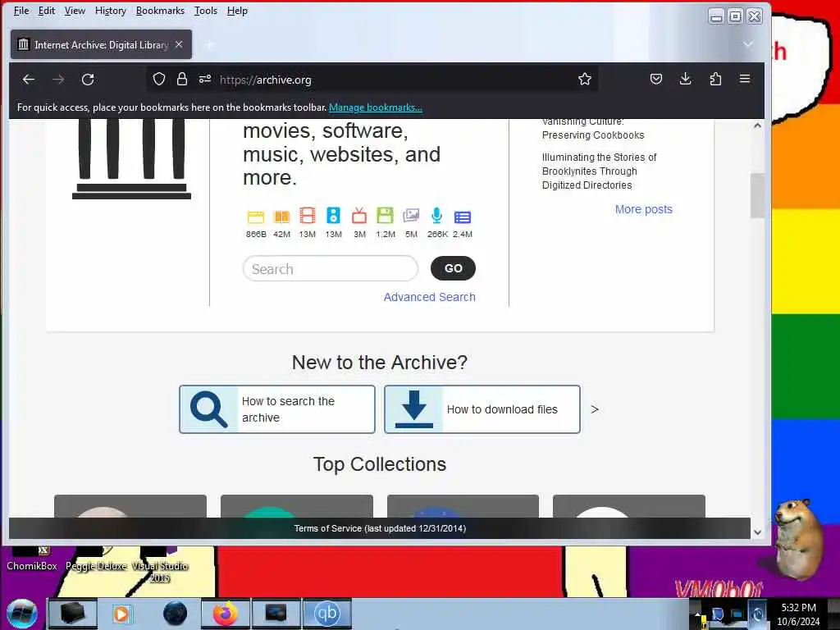Open Preserving Cookbooks blog post
Image resolution: width=840 pixels, height=630 pixels.
point(593,129)
